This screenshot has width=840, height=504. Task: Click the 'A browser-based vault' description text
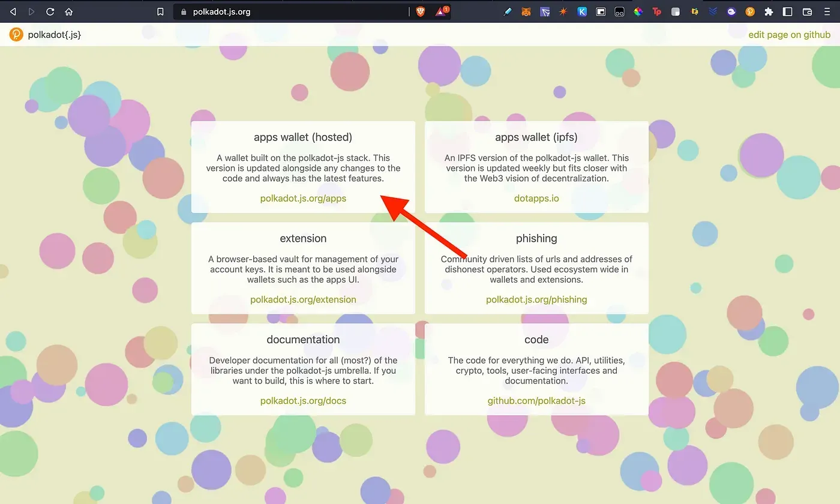tap(303, 269)
